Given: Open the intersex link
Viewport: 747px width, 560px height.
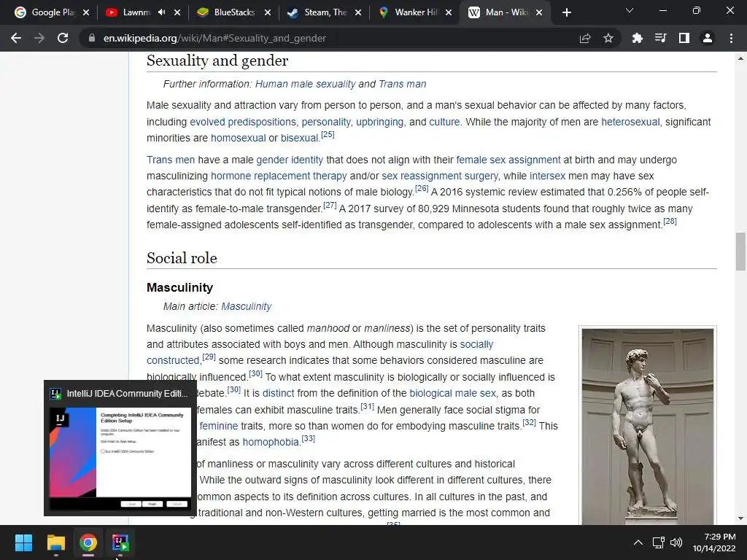Looking at the screenshot, I should 547,176.
